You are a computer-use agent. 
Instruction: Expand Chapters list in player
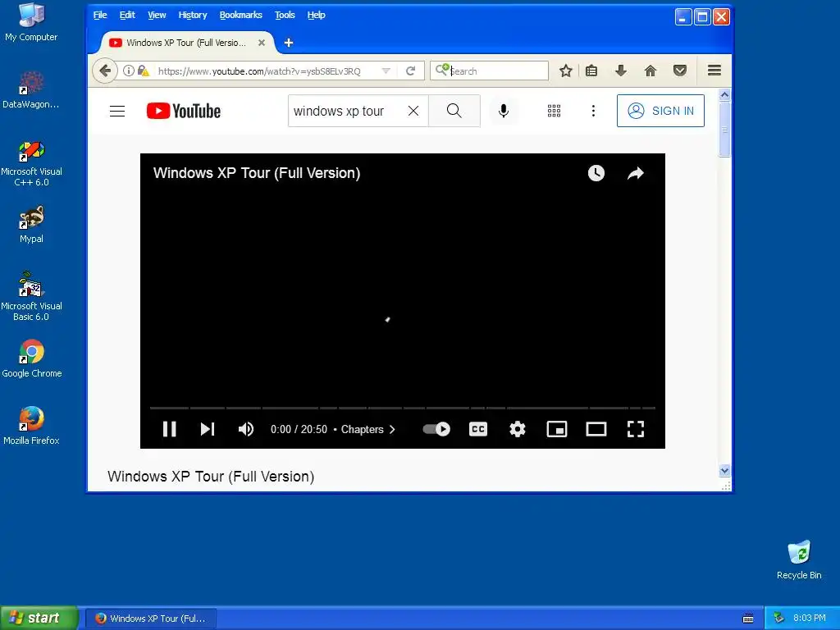tap(368, 429)
